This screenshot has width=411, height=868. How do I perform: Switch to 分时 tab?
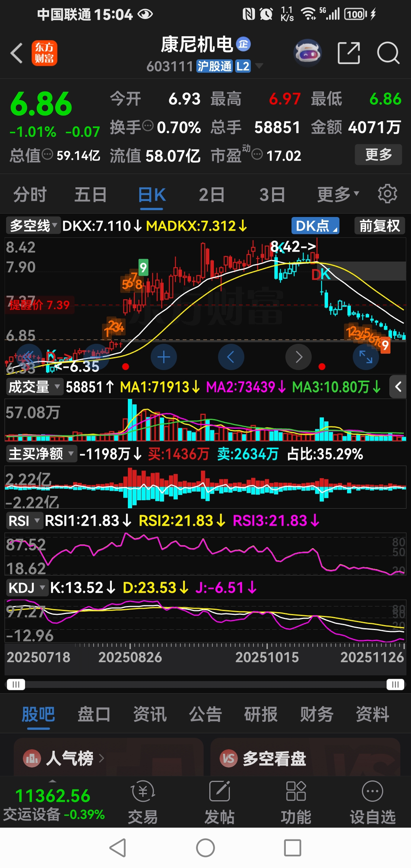(30, 195)
